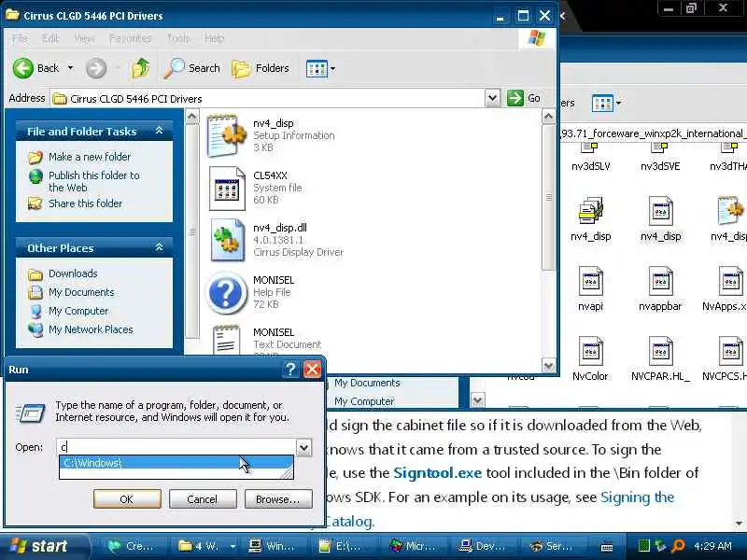Click OK in the Run dialog
The image size is (747, 560).
(x=127, y=499)
